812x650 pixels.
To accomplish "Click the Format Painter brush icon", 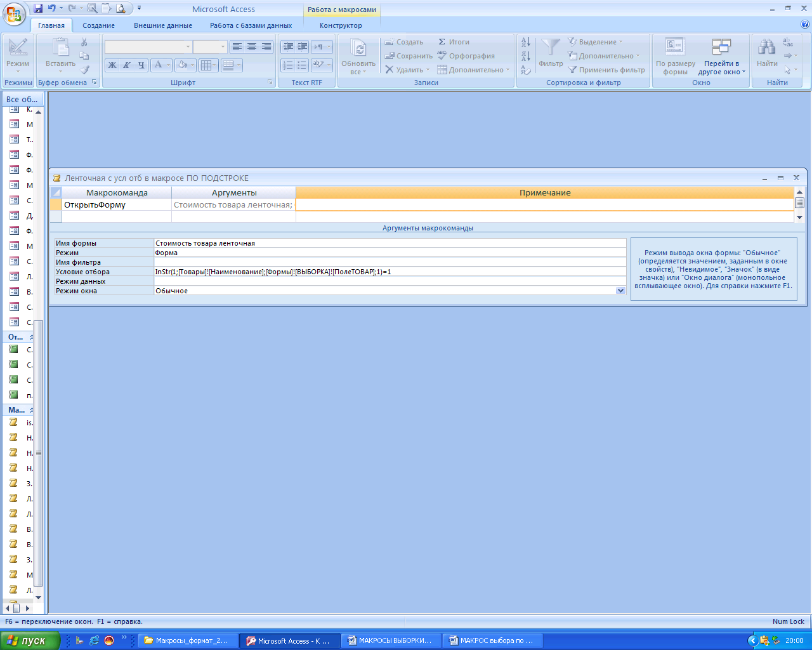I will tap(84, 70).
